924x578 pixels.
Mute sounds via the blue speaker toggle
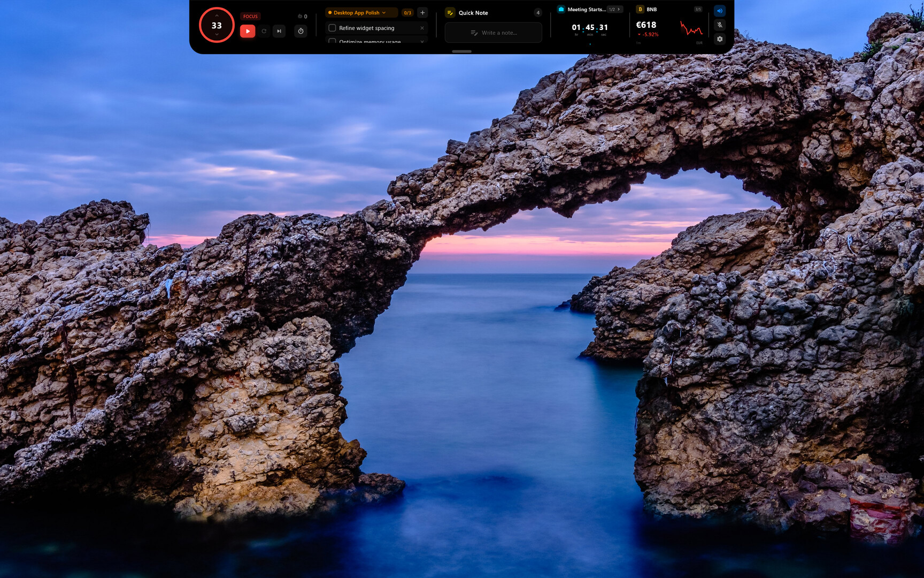(x=720, y=11)
